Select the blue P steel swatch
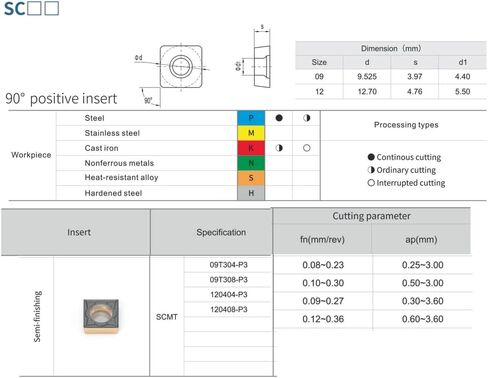 coord(251,118)
